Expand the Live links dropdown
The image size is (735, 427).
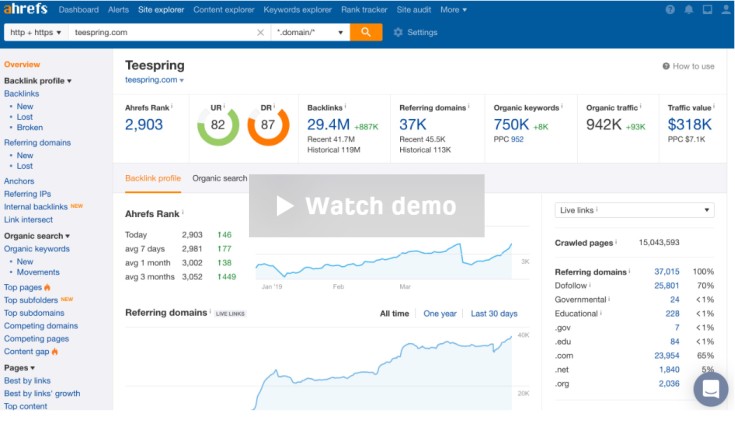634,210
